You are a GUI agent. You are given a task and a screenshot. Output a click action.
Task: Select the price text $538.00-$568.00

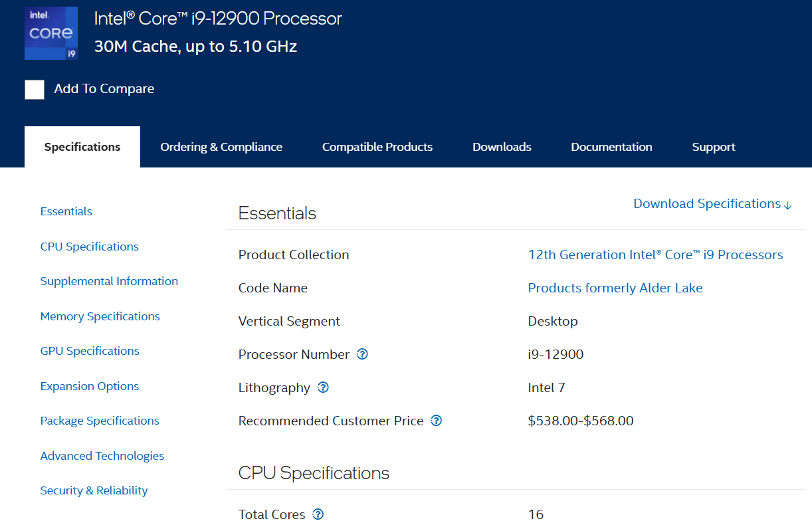coord(581,421)
